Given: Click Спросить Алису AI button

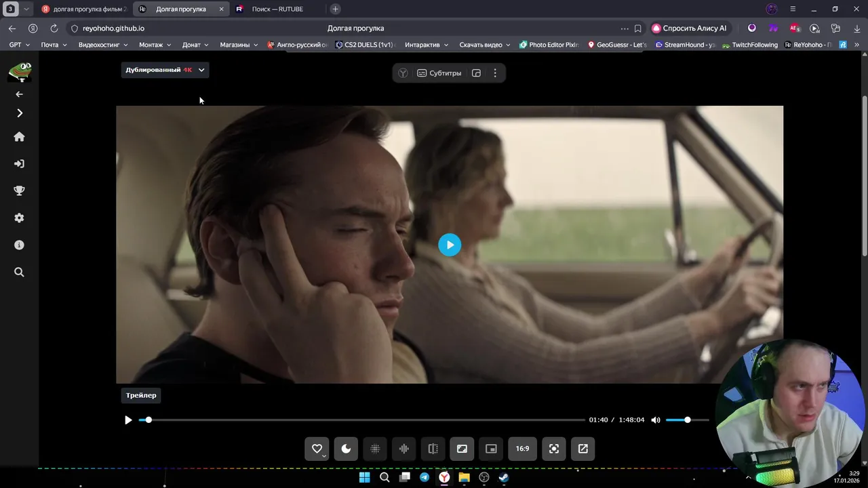Looking at the screenshot, I should click(x=689, y=28).
